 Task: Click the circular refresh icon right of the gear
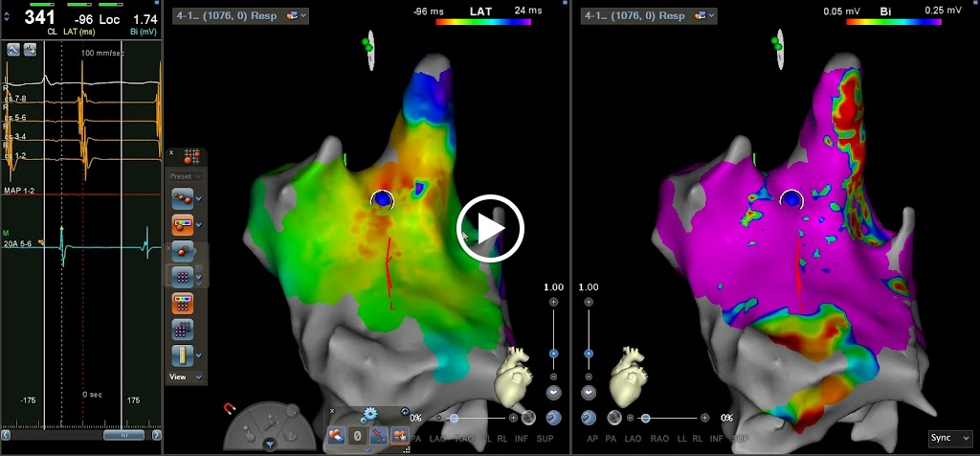point(404,412)
